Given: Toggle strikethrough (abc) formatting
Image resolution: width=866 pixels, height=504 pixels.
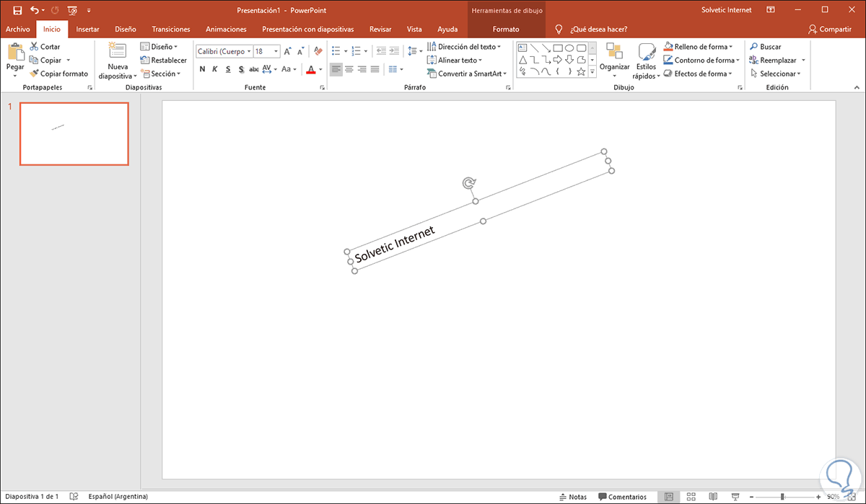Looking at the screenshot, I should [x=253, y=69].
